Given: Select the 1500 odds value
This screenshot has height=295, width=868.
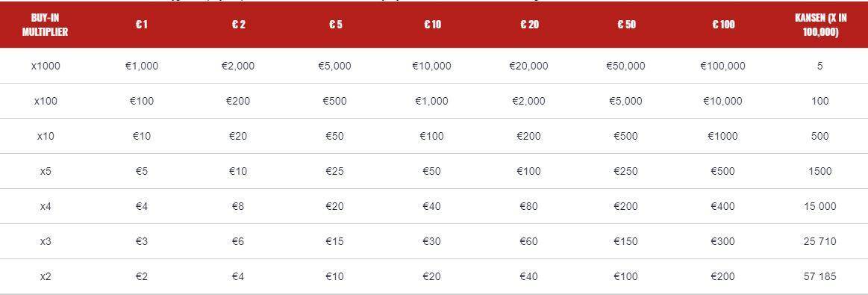Looking at the screenshot, I should (x=819, y=172).
